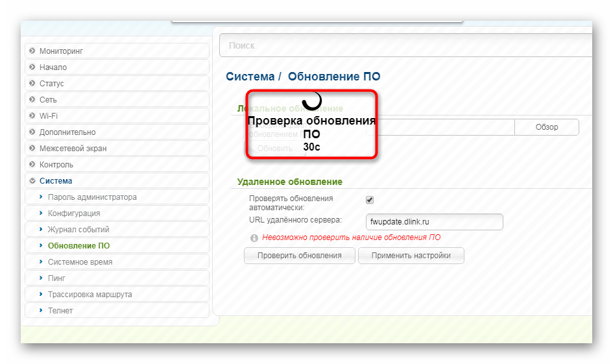Open Системное время page
The height and width of the screenshot is (364, 613).
click(x=117, y=261)
